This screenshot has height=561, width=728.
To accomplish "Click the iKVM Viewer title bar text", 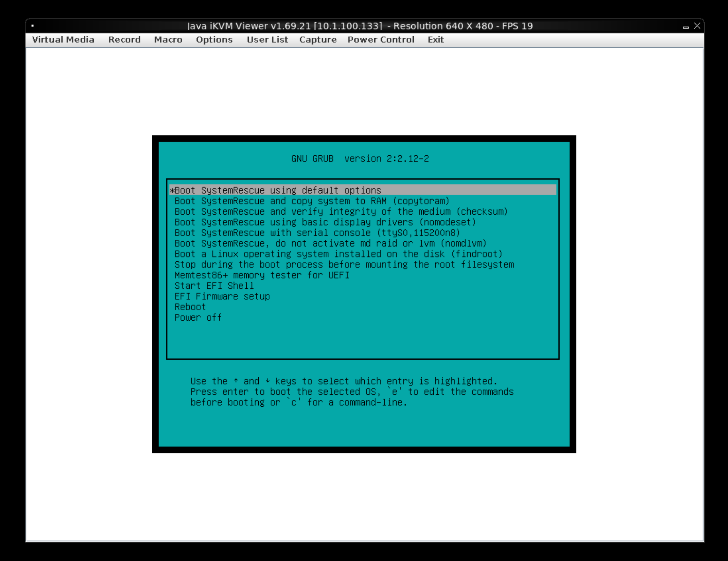I will click(360, 26).
